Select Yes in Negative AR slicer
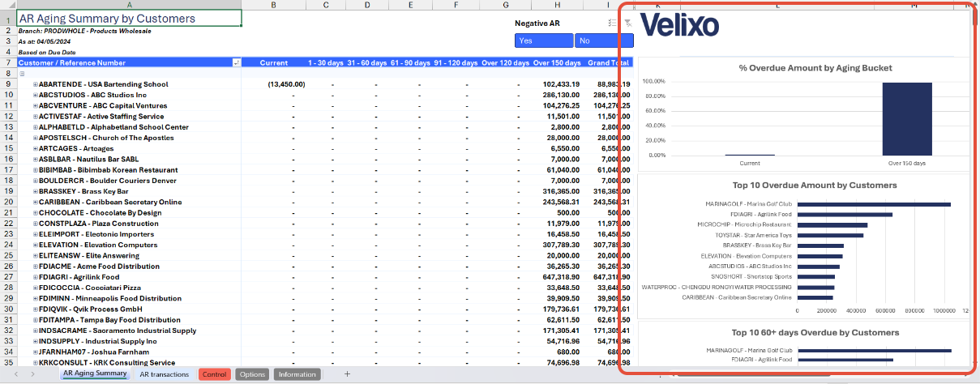 point(544,41)
